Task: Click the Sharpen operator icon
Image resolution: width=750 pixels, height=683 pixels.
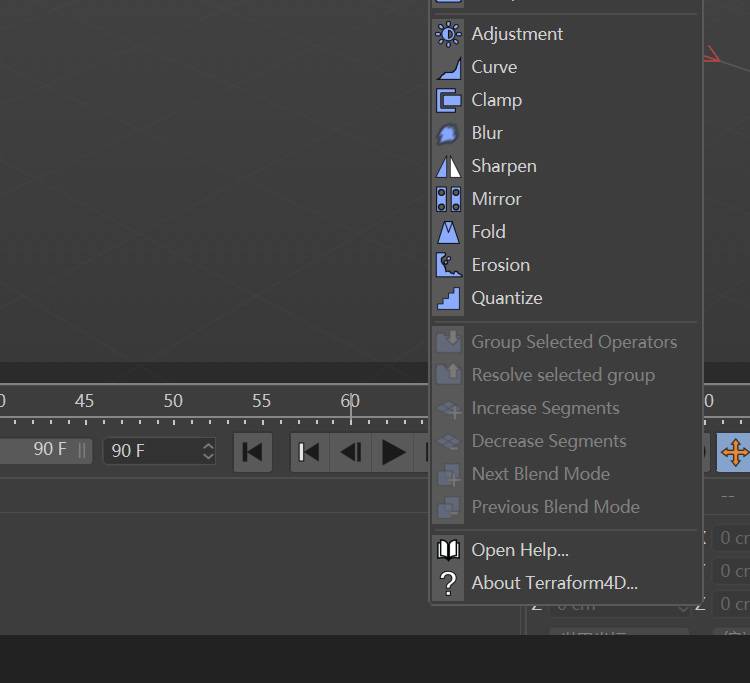Action: coord(448,166)
